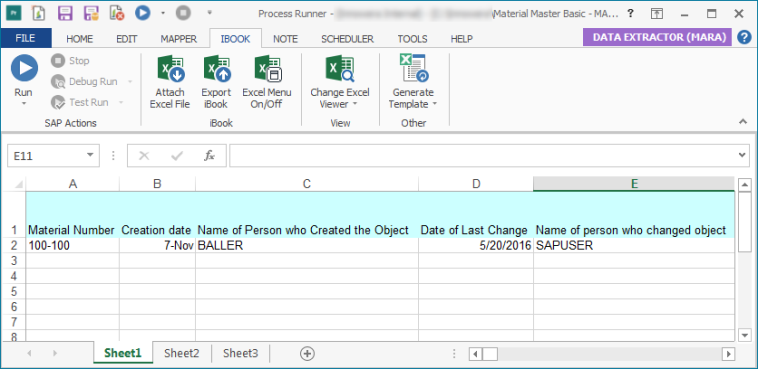The height and width of the screenshot is (369, 758).
Task: Click the Debug Run button
Action: pos(86,82)
